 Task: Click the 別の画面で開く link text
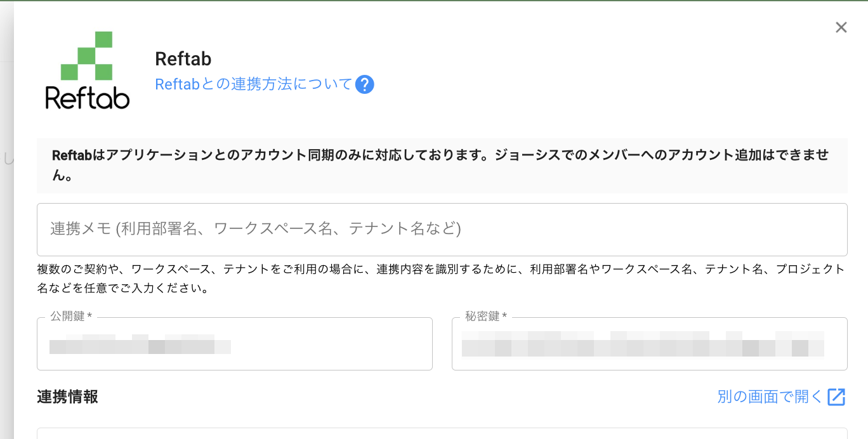pyautogui.click(x=770, y=397)
